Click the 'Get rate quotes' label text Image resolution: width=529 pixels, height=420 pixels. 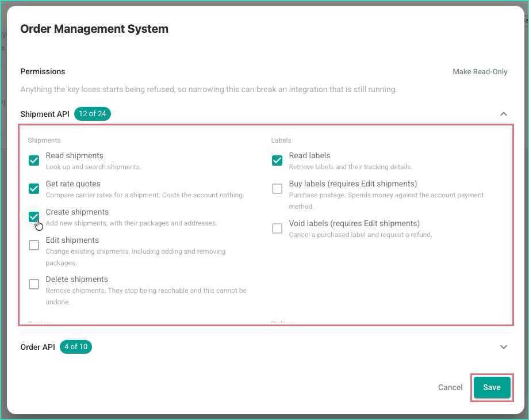(73, 184)
